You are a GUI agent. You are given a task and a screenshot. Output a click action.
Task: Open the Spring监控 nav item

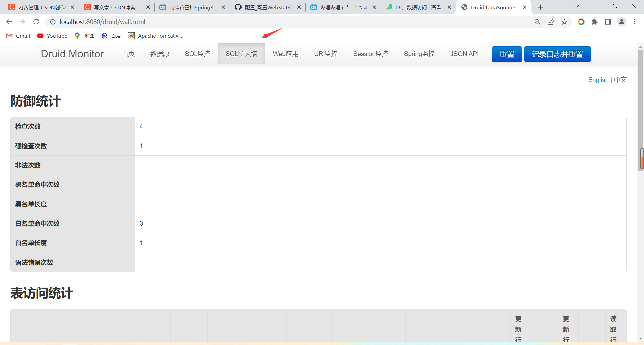coord(419,54)
